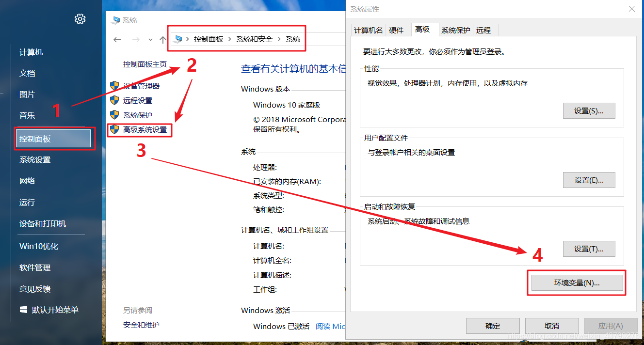This screenshot has height=345, width=644.
Task: Open 系统保护 via the shield icon
Action: (115, 115)
